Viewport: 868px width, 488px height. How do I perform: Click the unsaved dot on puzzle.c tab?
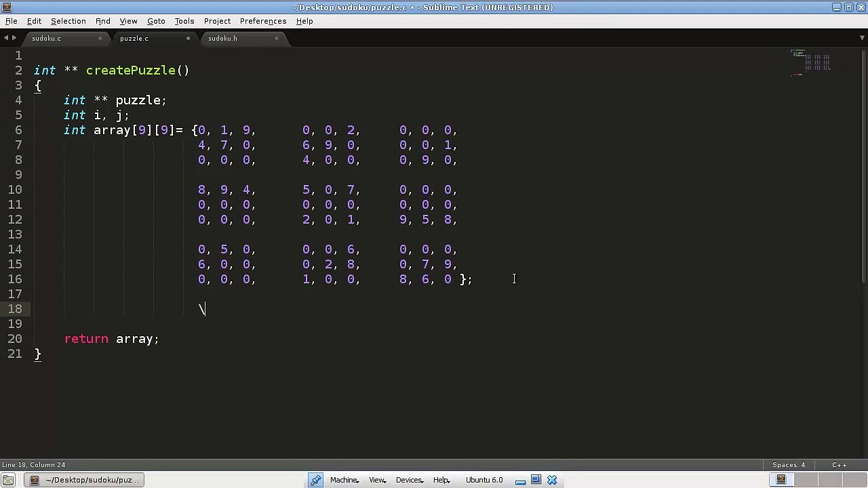tap(188, 39)
